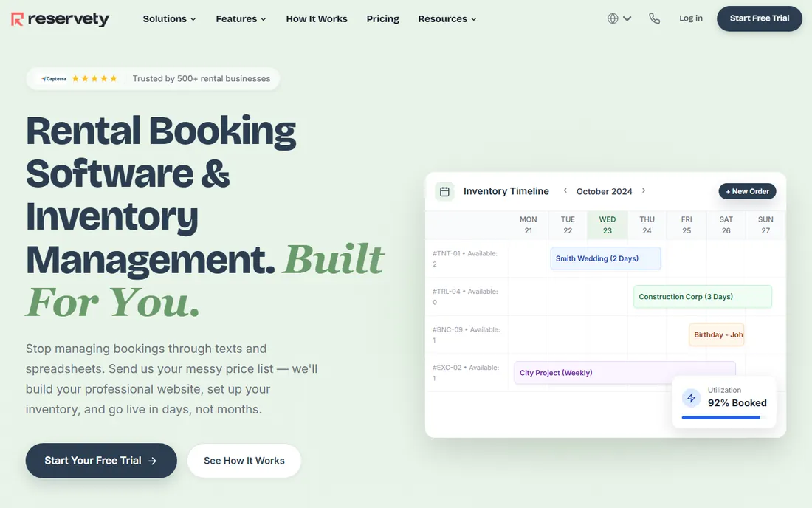Expand the Solutions dropdown menu
Screen dimensions: 812x508
click(x=169, y=18)
